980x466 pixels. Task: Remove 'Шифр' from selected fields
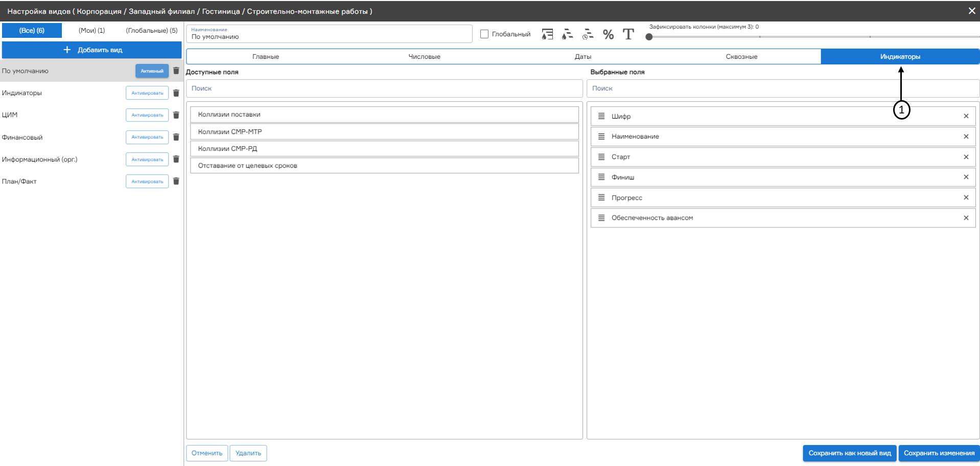[x=966, y=116]
